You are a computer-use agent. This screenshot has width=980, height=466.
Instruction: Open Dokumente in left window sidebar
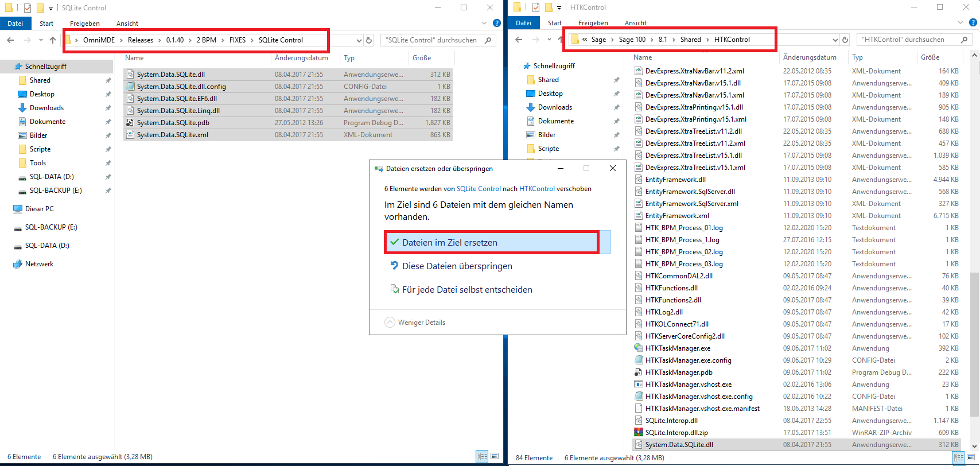pyautogui.click(x=48, y=122)
